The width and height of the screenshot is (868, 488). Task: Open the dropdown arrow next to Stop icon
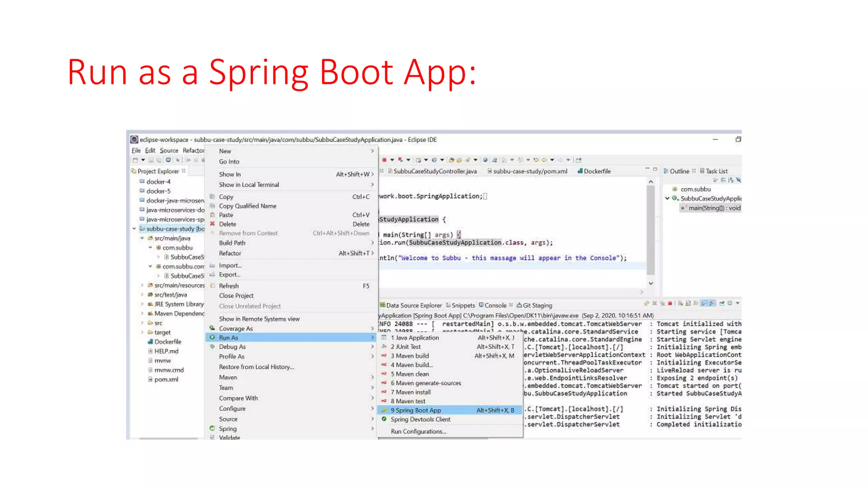pyautogui.click(x=392, y=160)
